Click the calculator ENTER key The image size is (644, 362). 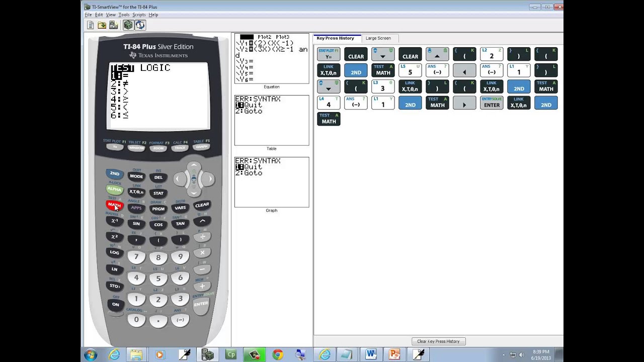click(x=201, y=304)
